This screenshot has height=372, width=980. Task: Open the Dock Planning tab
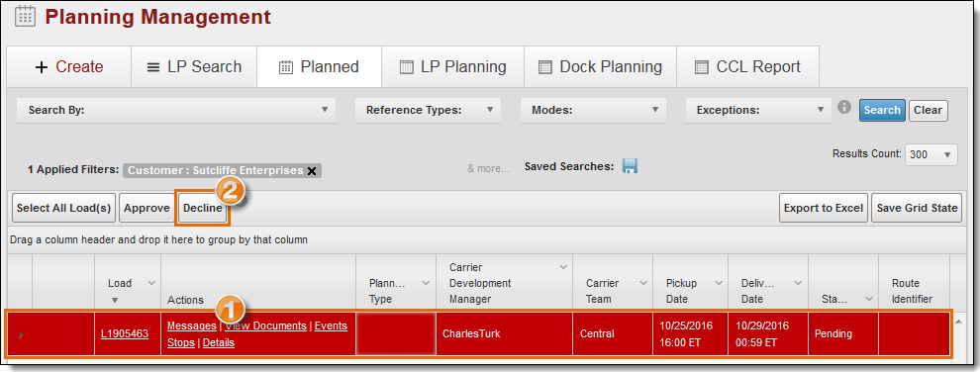click(x=600, y=67)
